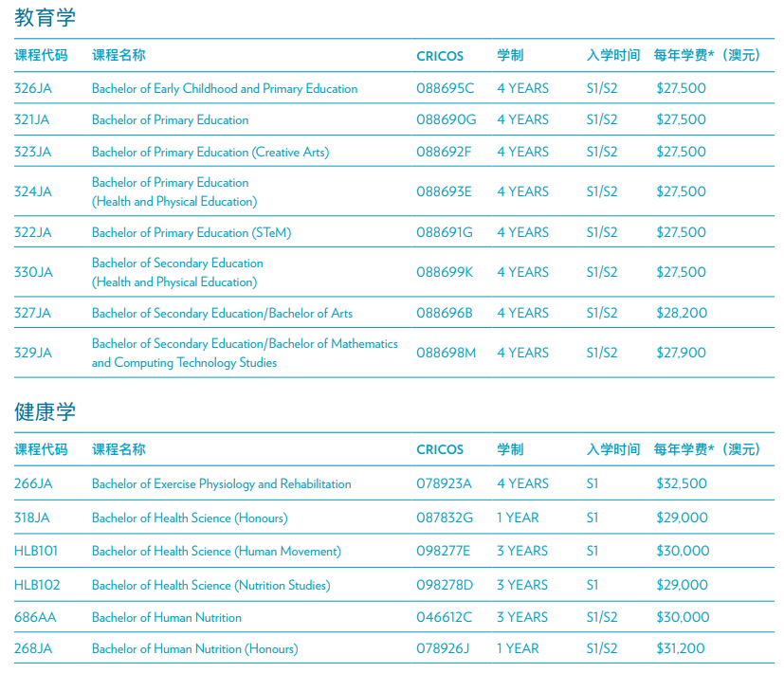Click course code HLB102
784x673 pixels.
point(37,585)
